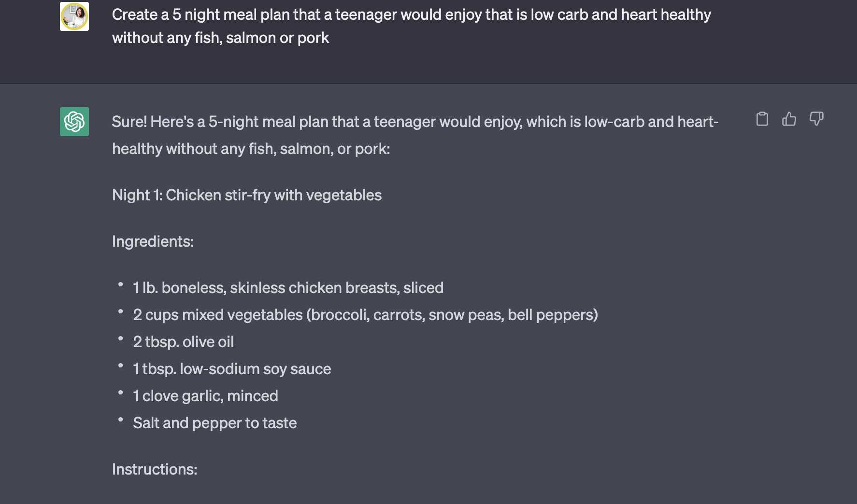
Task: Click the user profile avatar
Action: click(74, 16)
